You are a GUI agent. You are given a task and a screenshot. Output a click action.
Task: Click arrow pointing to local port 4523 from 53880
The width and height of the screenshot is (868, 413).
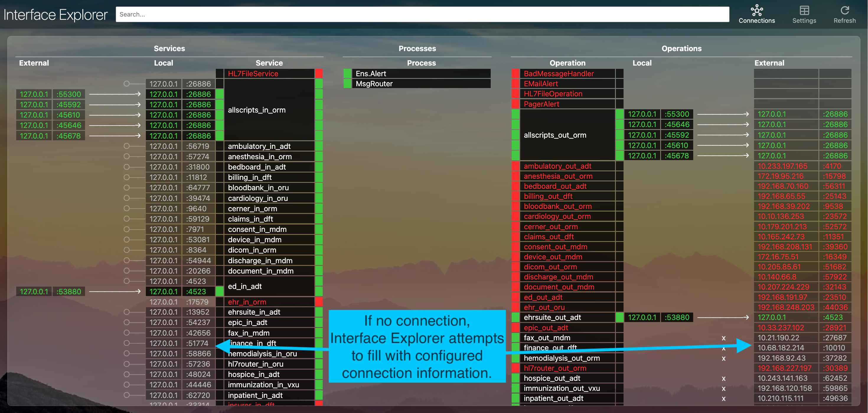click(115, 291)
